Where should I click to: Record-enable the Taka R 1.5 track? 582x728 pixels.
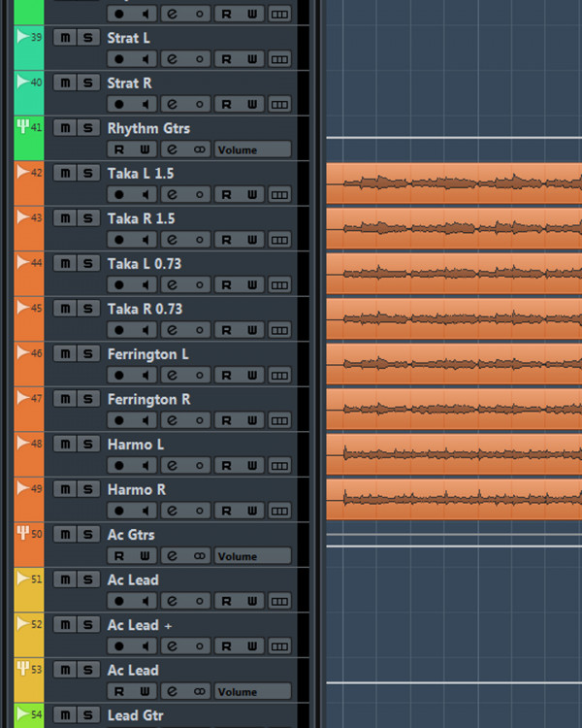119,240
